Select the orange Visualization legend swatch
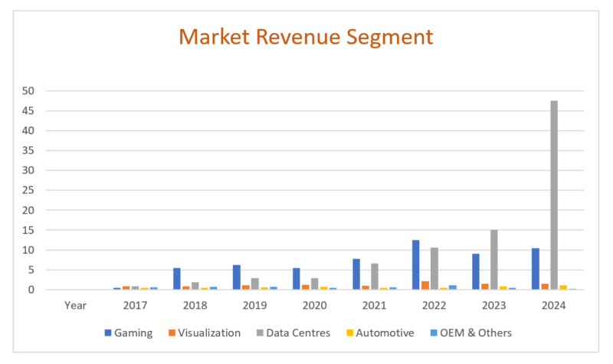Viewport: 613px width, 364px height. coord(173,333)
